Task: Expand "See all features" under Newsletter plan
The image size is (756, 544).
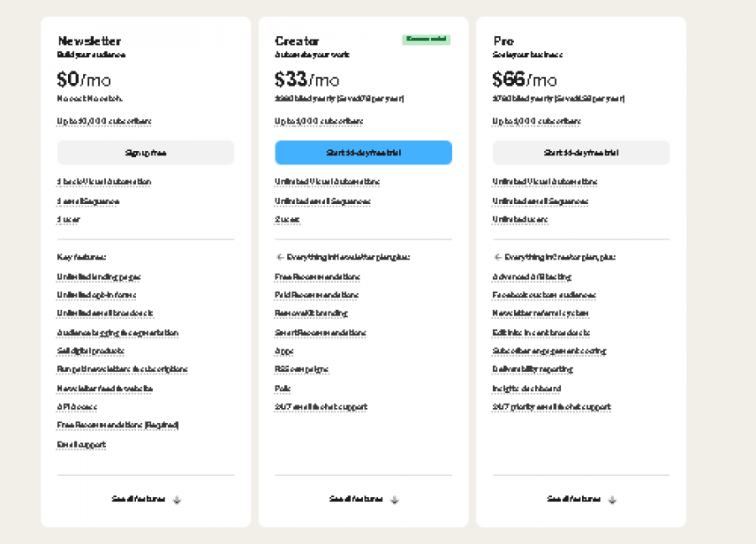Action: click(144, 499)
